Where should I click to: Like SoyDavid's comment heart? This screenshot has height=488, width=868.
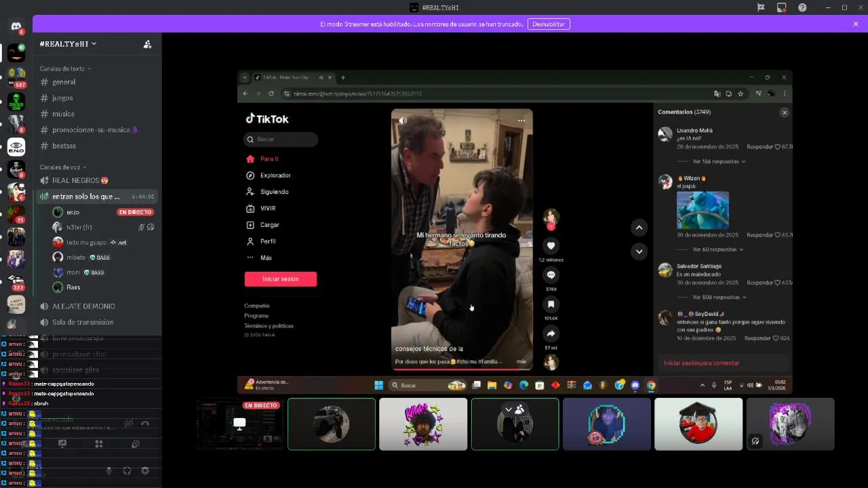tap(776, 338)
